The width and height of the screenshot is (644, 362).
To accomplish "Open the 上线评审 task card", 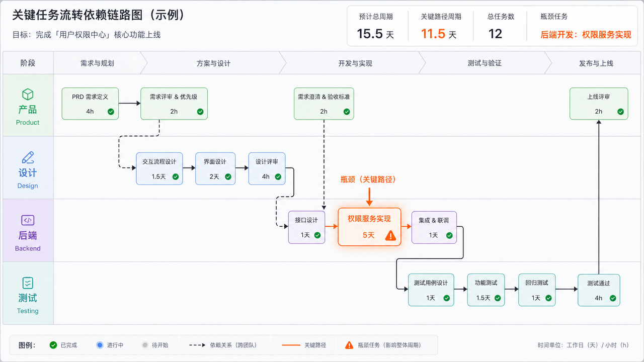I will click(599, 104).
